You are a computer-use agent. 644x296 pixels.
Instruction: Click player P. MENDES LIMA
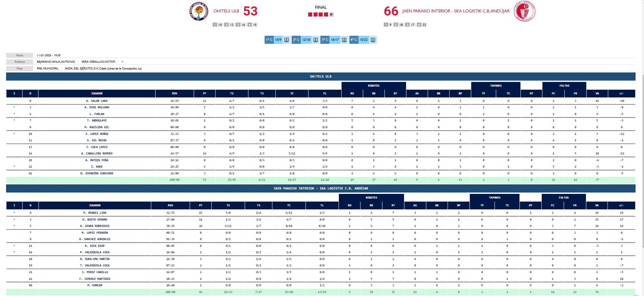pyautogui.click(x=95, y=213)
